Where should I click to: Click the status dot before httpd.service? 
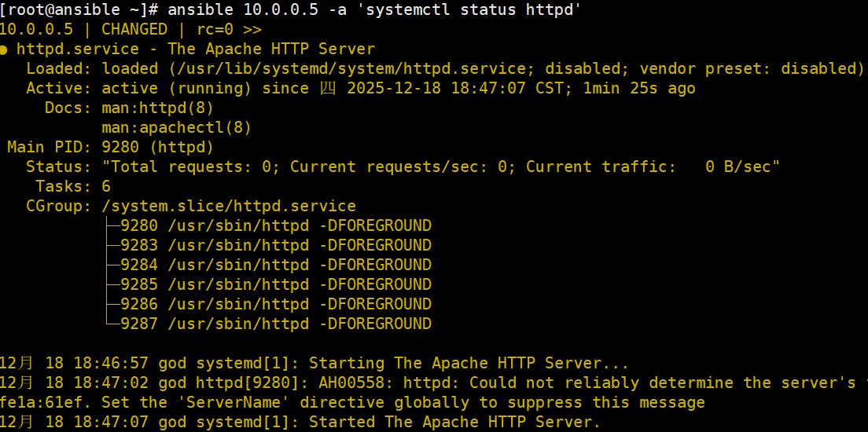pos(3,49)
